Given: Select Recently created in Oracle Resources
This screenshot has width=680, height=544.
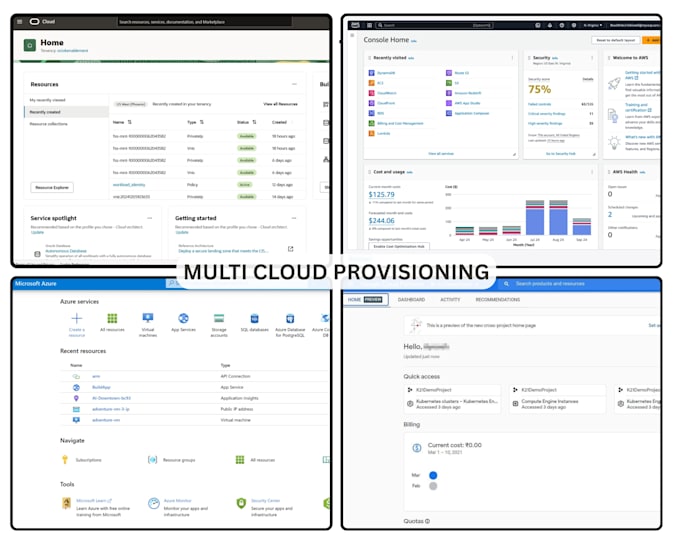Looking at the screenshot, I should [66, 112].
